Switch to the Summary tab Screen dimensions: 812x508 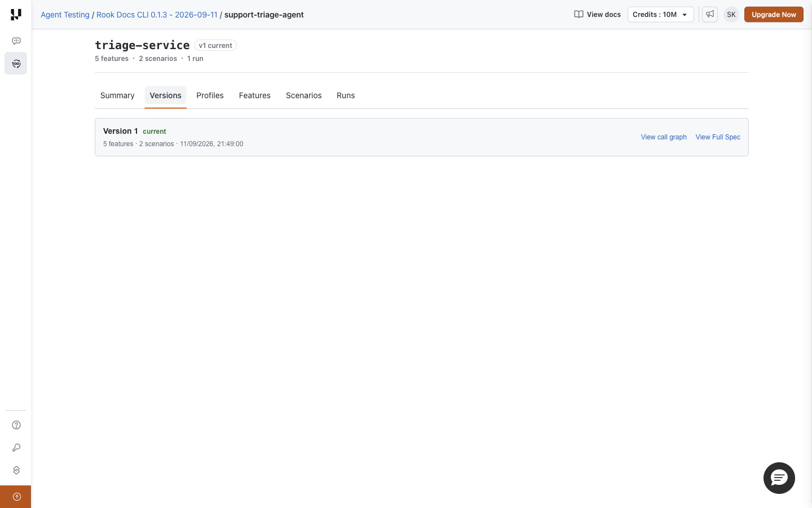click(x=117, y=96)
